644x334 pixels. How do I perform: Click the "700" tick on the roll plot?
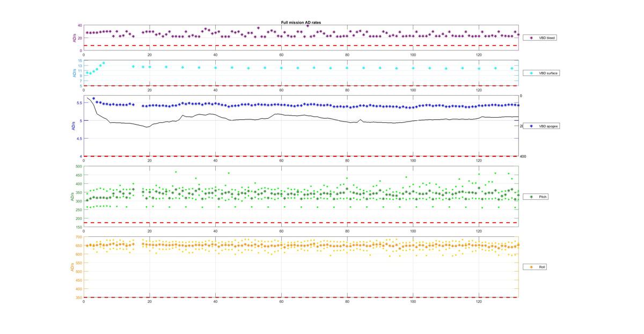click(x=78, y=237)
